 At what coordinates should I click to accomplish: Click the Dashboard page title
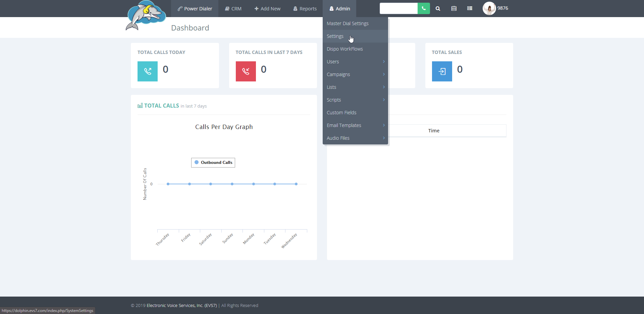click(x=190, y=28)
